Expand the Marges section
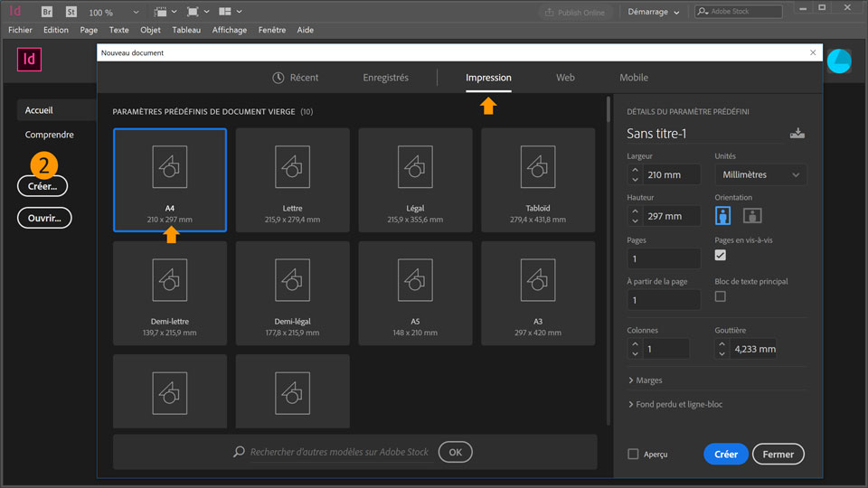Image resolution: width=868 pixels, height=488 pixels. [x=646, y=380]
